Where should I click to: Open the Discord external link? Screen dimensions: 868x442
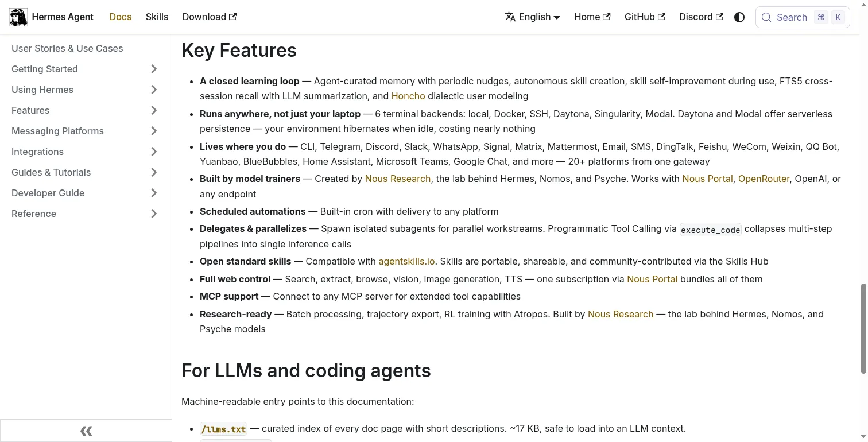(701, 17)
